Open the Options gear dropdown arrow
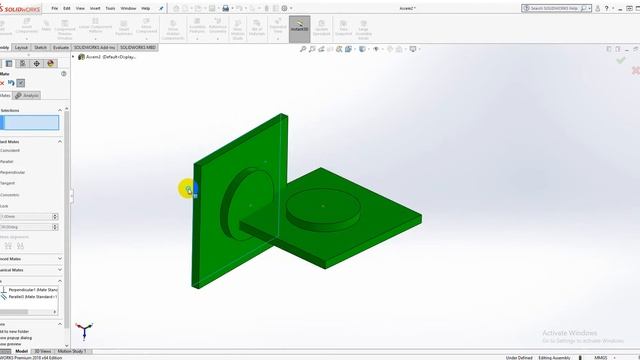640x360 pixels. (x=291, y=8)
